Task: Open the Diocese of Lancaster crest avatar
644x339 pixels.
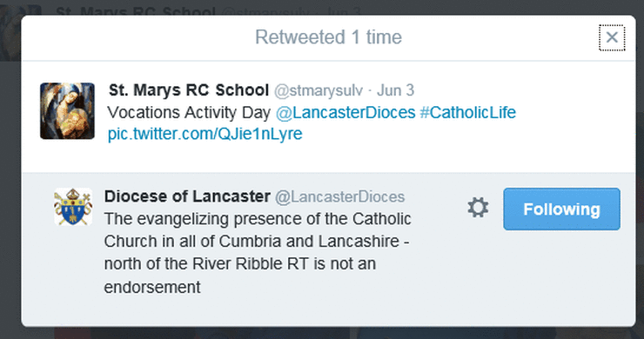Action: coord(73,206)
